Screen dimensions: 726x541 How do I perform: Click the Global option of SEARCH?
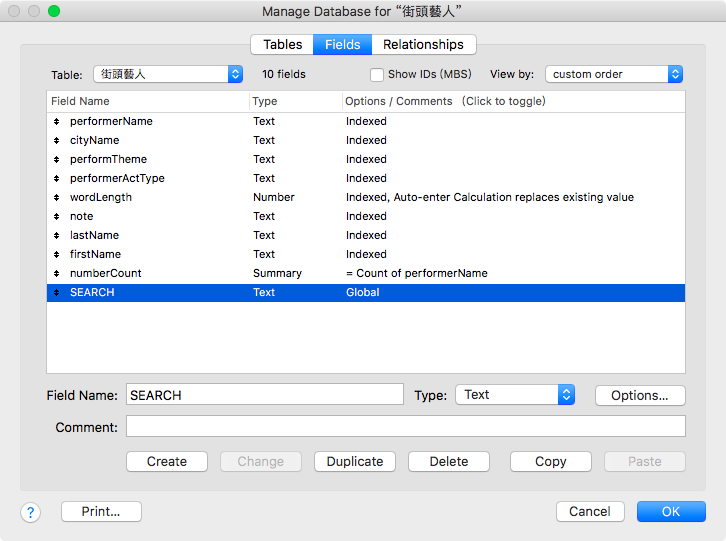[363, 292]
